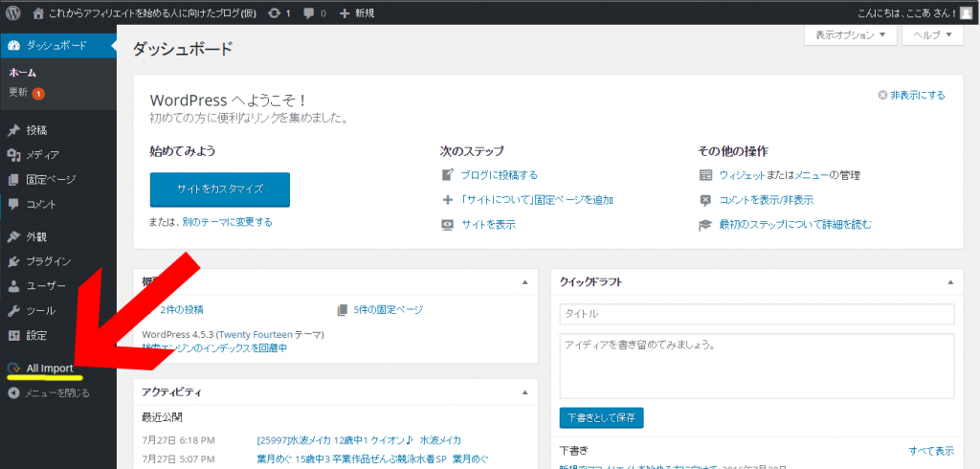Dismiss welcome panel via 非表示にする

911,95
